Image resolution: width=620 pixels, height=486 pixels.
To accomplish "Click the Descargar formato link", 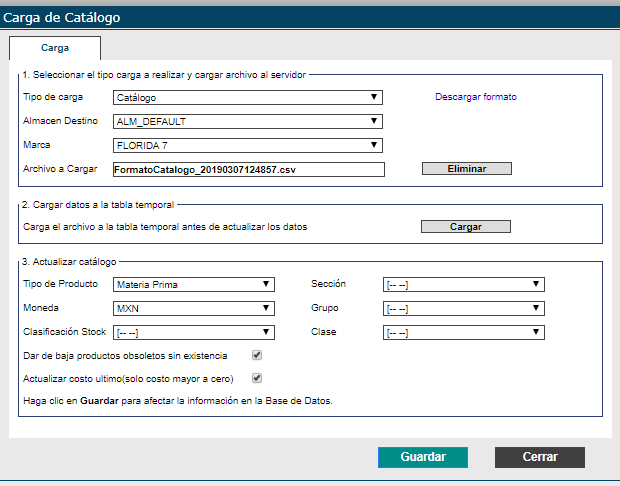I will pos(475,98).
